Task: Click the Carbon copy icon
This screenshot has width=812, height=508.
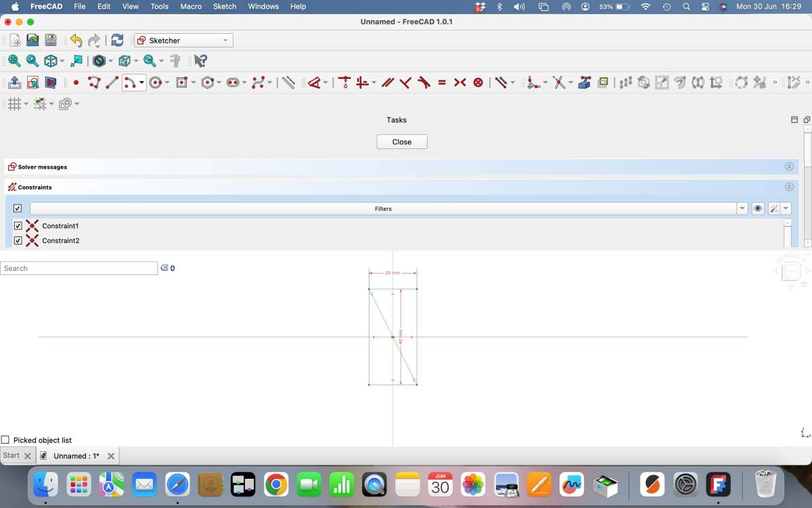Action: (603, 83)
